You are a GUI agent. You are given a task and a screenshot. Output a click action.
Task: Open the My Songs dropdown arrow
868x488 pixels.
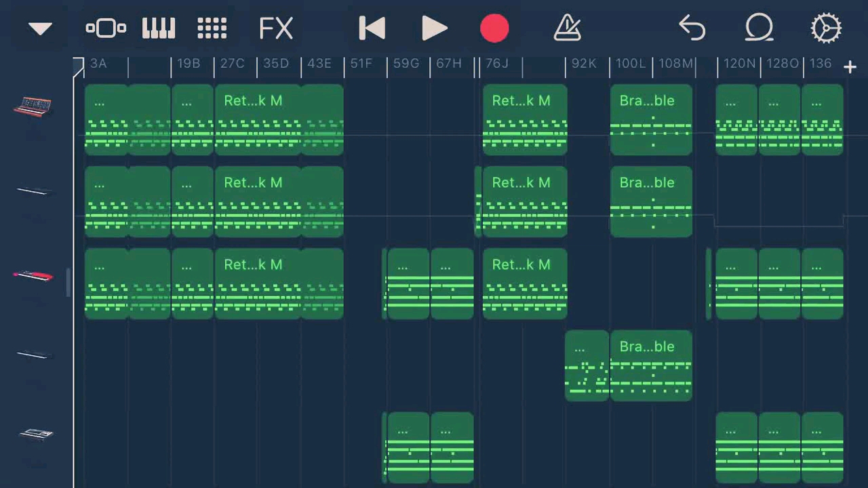[41, 28]
